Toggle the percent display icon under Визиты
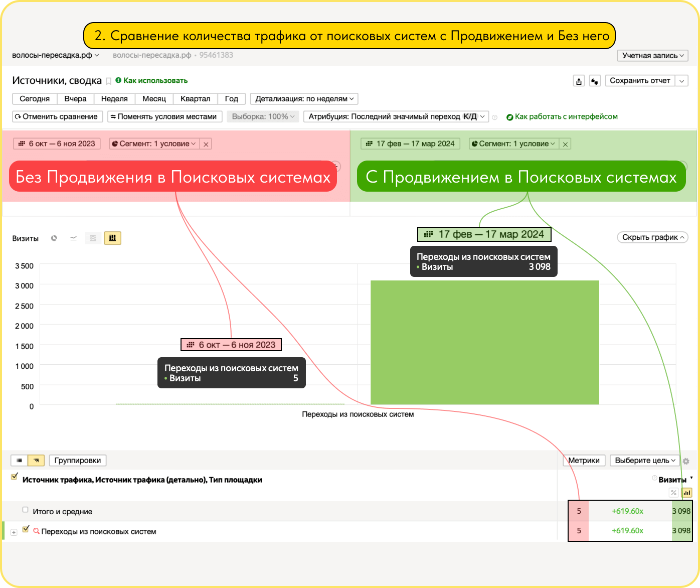Viewport: 700px width, 588px height. [x=673, y=493]
